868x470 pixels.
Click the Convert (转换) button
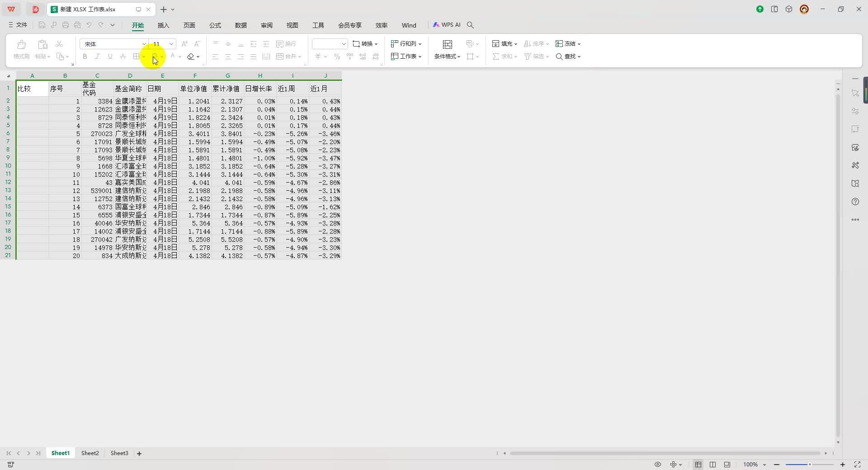coord(365,44)
